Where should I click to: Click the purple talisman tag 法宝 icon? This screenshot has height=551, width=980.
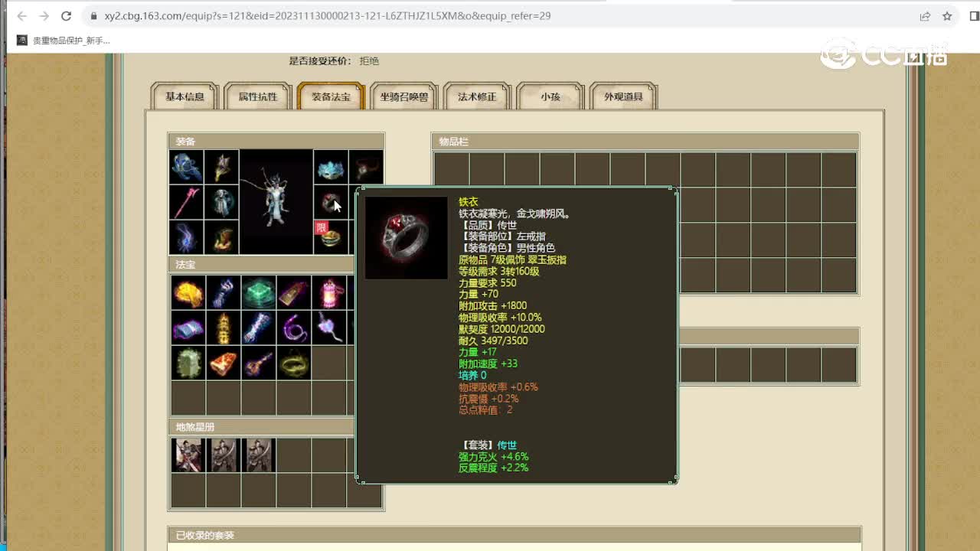tap(294, 292)
